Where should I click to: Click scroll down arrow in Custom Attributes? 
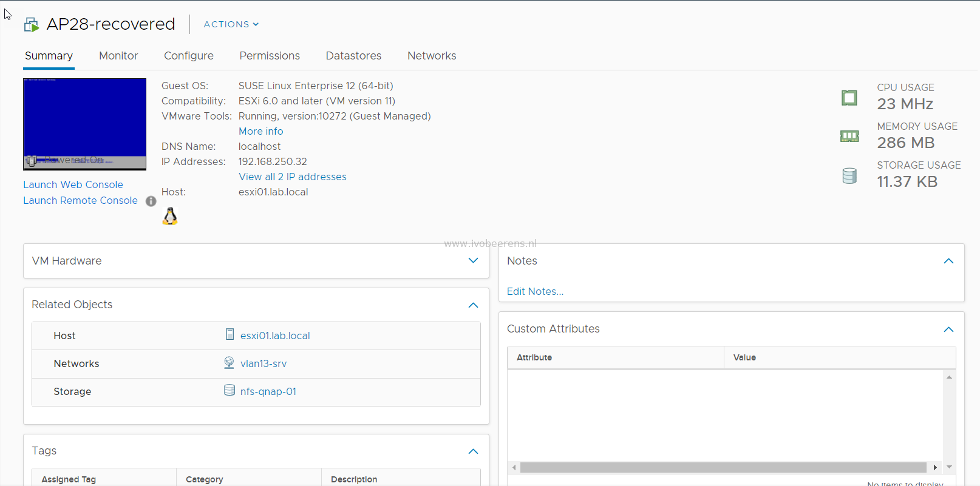point(949,467)
